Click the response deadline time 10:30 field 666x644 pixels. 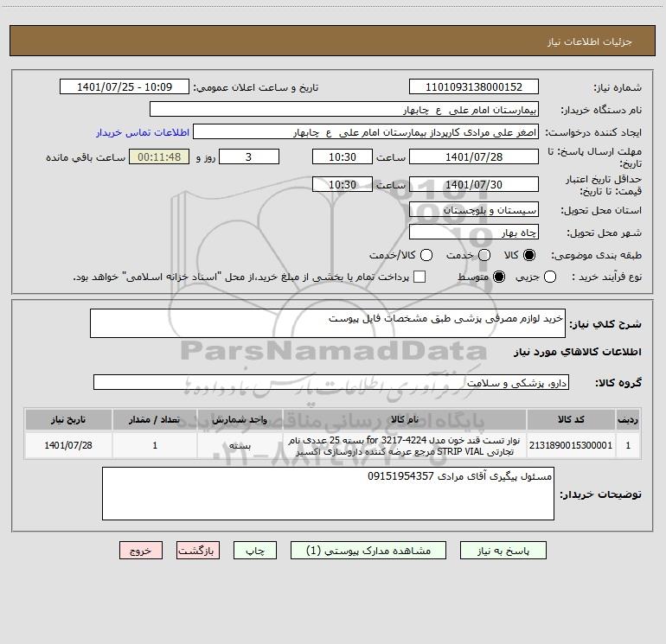(343, 156)
